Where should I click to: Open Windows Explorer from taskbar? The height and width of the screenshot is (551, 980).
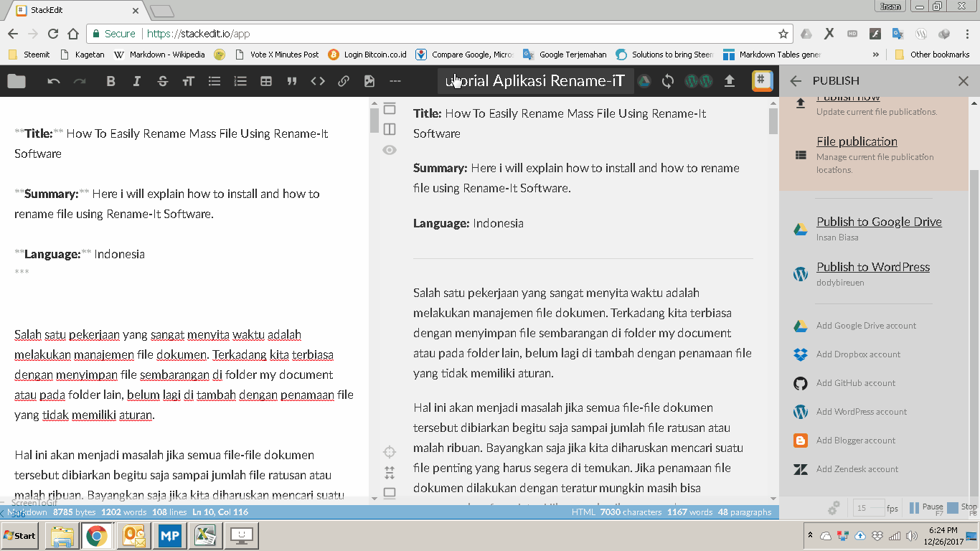click(62, 536)
